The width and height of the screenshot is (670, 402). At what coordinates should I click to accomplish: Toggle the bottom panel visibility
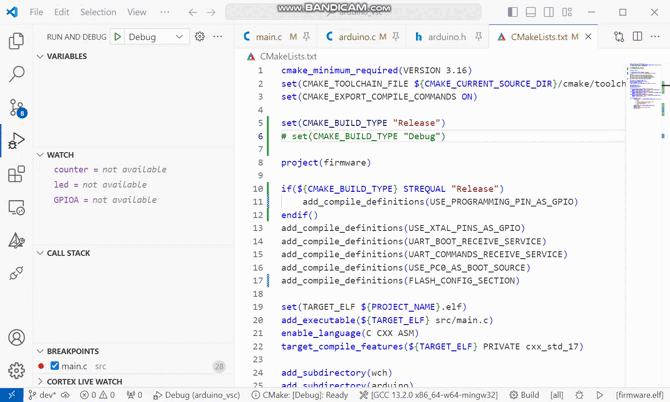click(x=531, y=12)
